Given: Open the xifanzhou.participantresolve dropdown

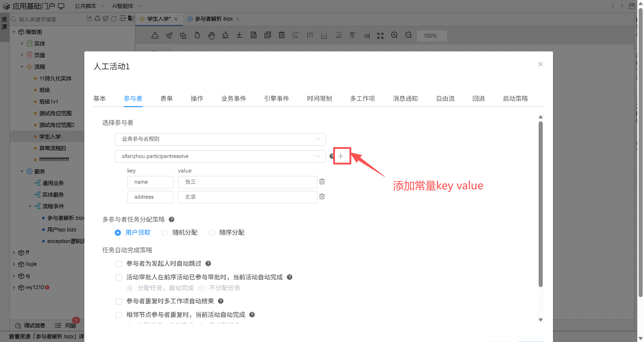Looking at the screenshot, I should coord(220,156).
